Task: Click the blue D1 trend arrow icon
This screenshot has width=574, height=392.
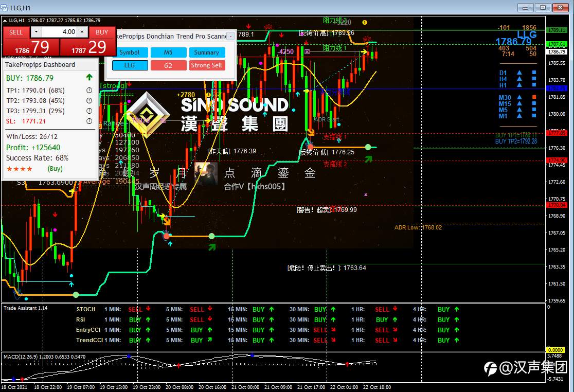Action: pos(519,73)
